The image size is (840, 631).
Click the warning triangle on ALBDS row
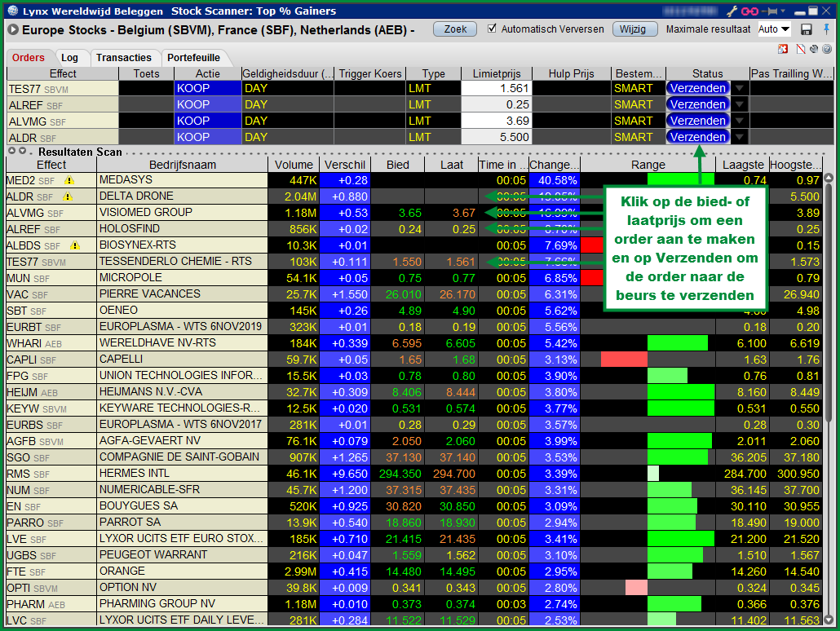click(75, 245)
